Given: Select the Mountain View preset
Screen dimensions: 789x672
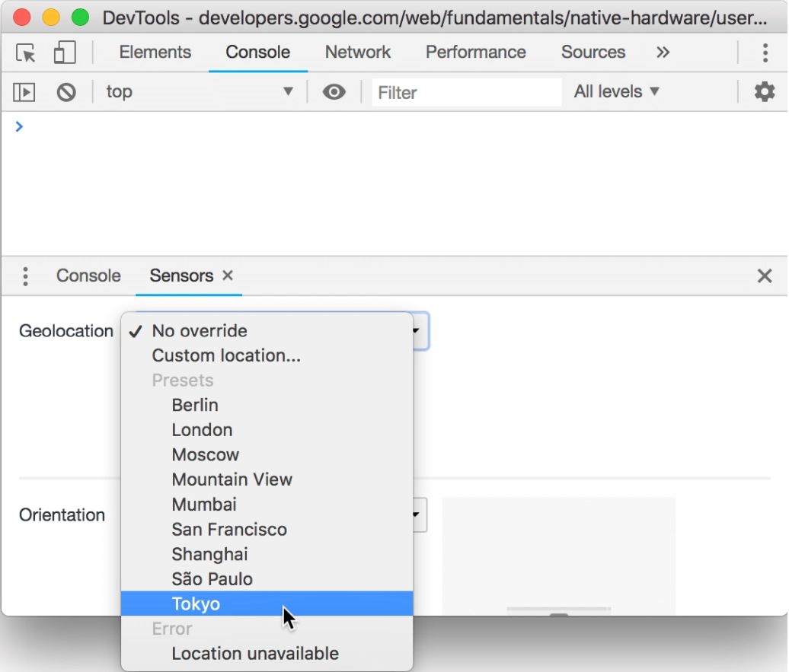Looking at the screenshot, I should point(232,479).
